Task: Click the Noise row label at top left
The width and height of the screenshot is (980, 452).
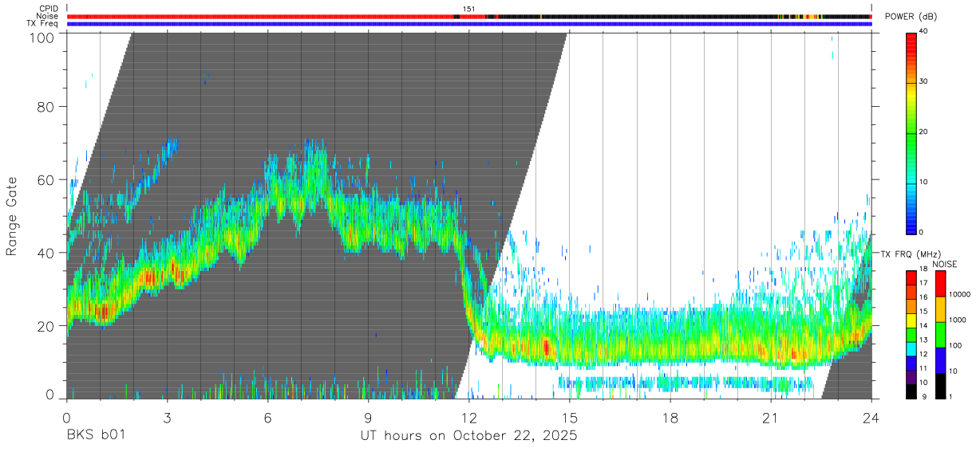Action: (49, 16)
